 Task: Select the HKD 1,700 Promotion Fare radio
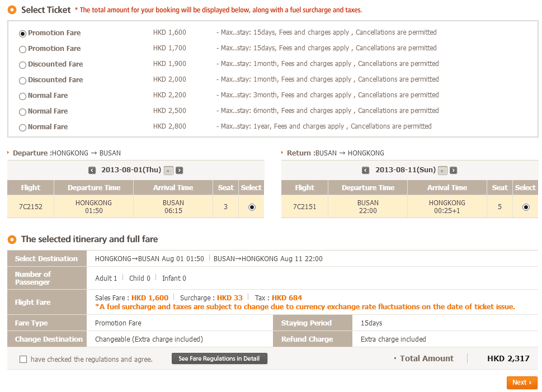pyautogui.click(x=23, y=49)
